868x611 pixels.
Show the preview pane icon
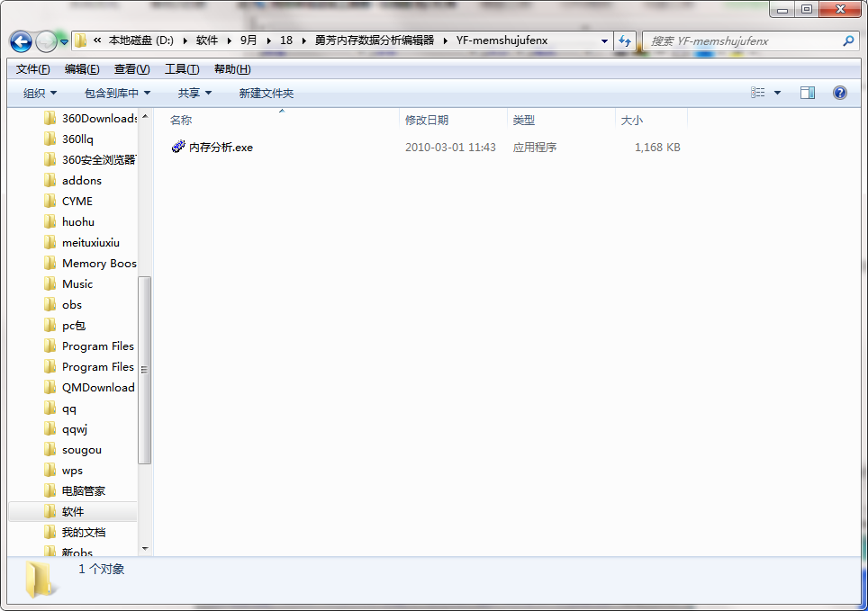[x=808, y=92]
